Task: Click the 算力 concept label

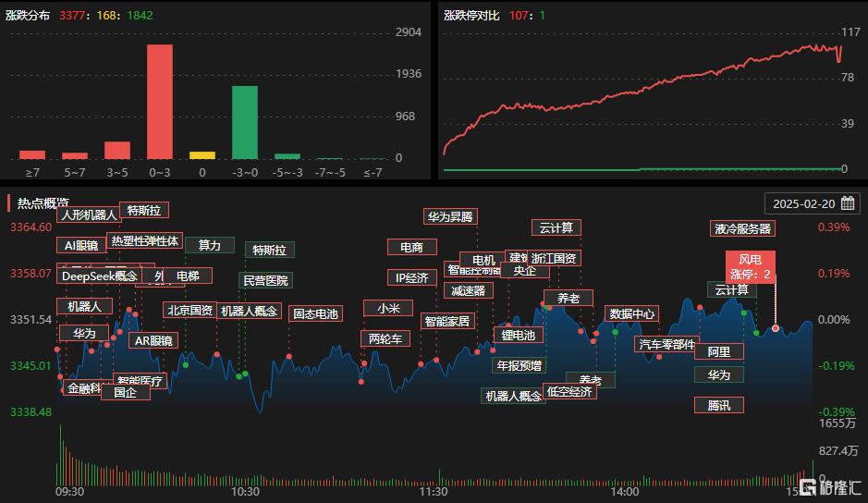Action: (x=209, y=245)
